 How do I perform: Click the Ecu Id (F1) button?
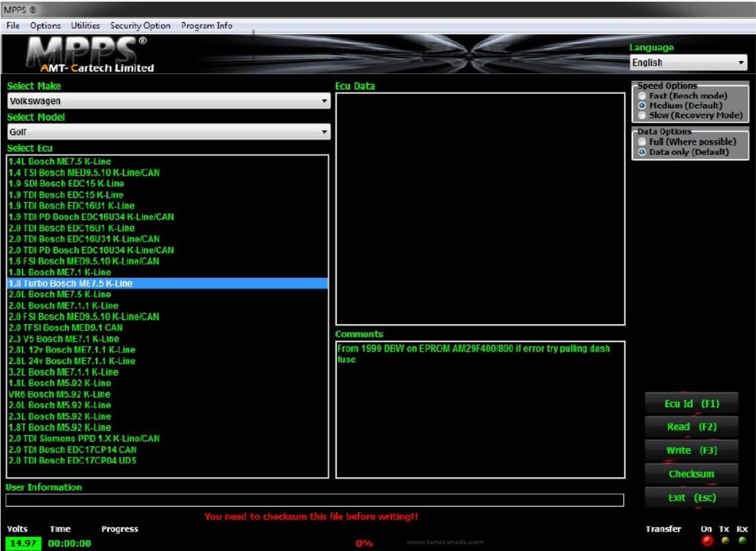click(x=692, y=404)
